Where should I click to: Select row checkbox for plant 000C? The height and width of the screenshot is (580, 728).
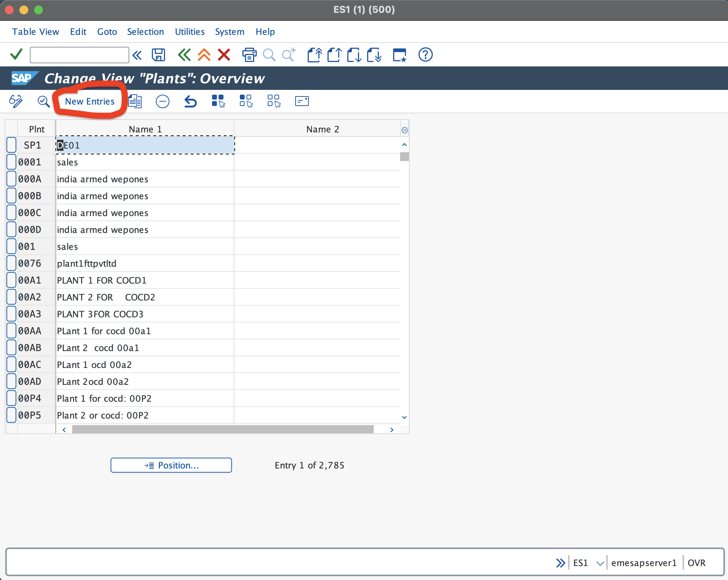point(11,213)
